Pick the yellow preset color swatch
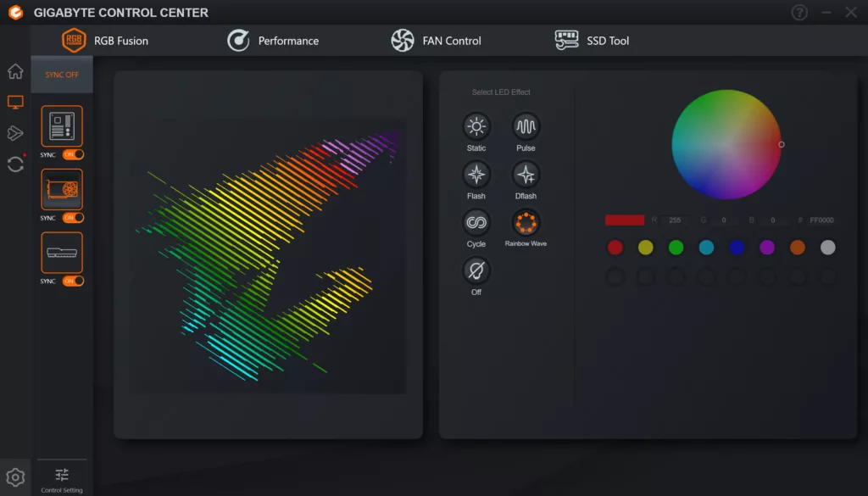The width and height of the screenshot is (868, 496). (x=645, y=248)
